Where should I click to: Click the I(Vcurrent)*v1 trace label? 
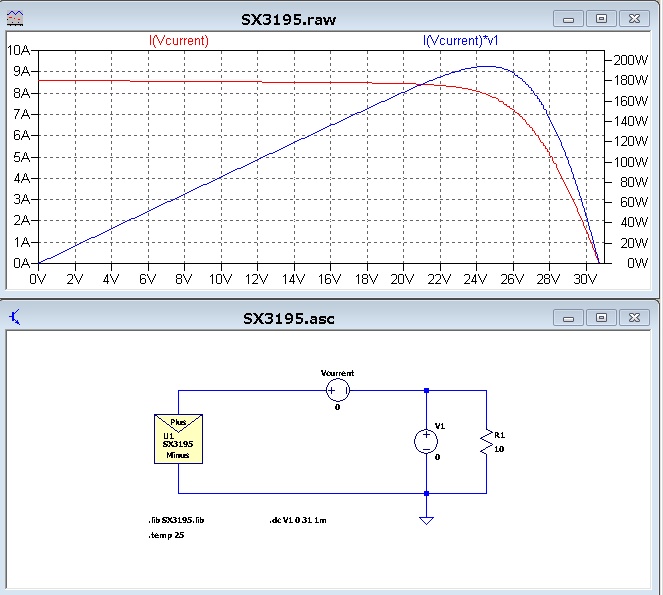(x=460, y=41)
